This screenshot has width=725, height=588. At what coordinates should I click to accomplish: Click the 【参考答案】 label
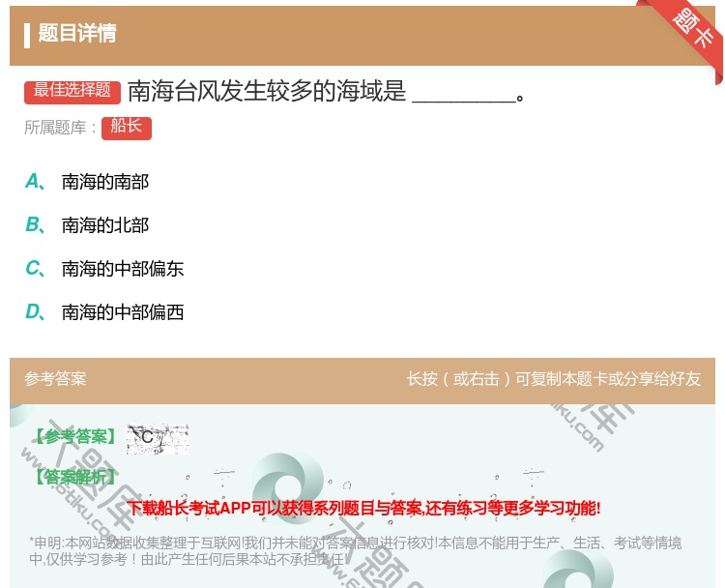pos(75,436)
